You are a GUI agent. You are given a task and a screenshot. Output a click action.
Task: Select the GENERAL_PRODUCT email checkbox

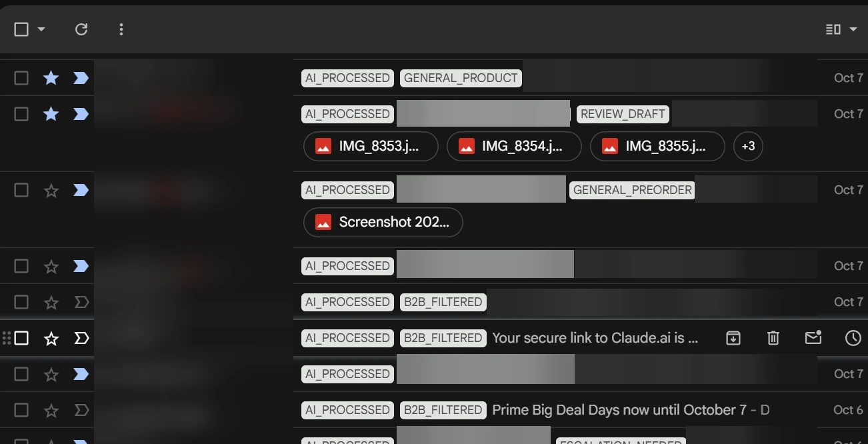tap(21, 78)
